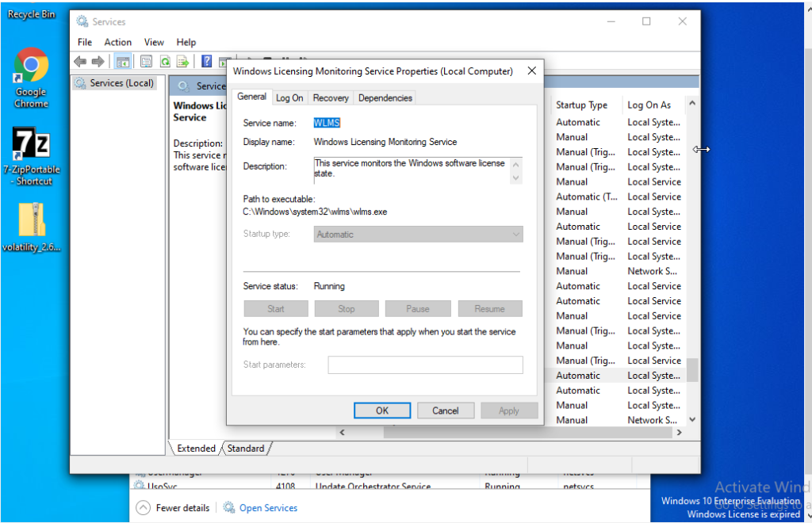Open the File menu
Viewport: 812px width, 523px height.
click(x=85, y=43)
